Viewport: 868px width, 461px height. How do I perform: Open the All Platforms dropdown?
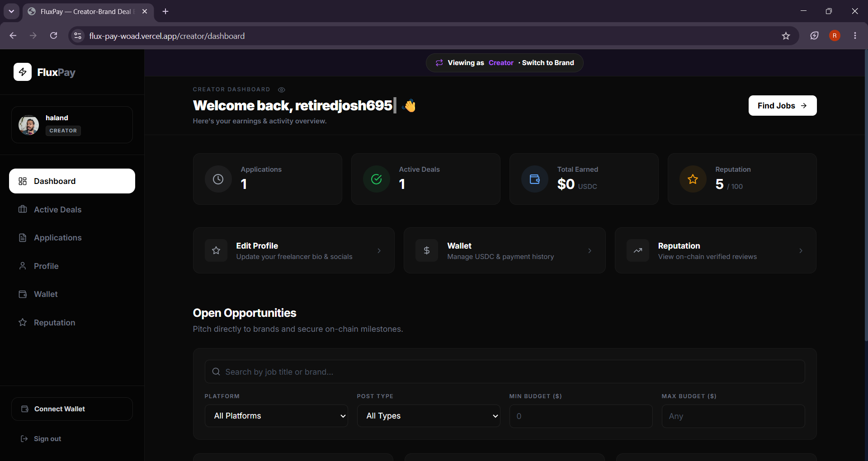tap(276, 416)
